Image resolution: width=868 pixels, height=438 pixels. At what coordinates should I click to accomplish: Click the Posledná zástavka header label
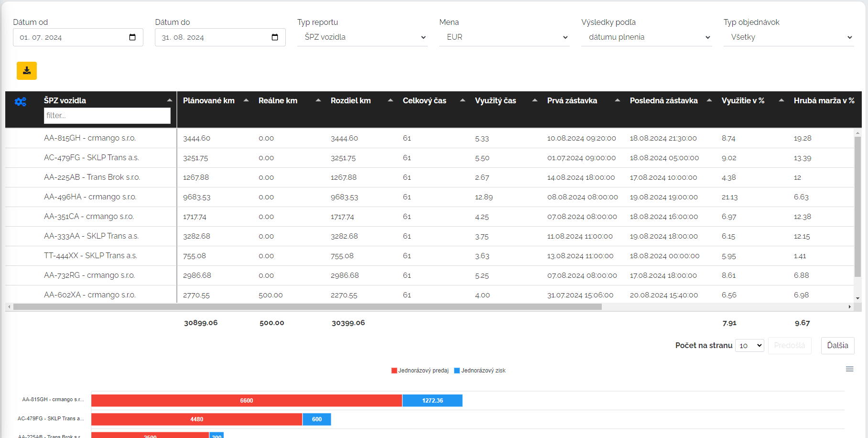coord(663,100)
